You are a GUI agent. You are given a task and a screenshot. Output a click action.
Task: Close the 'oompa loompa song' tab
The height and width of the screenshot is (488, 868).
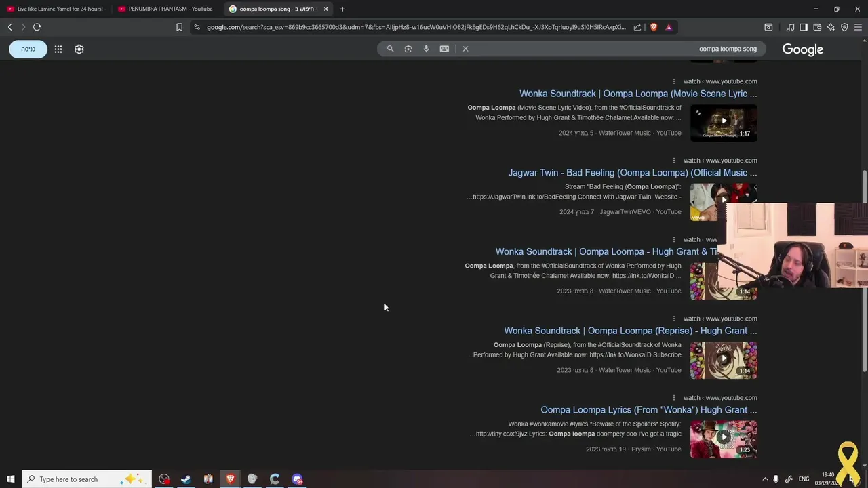(x=325, y=9)
